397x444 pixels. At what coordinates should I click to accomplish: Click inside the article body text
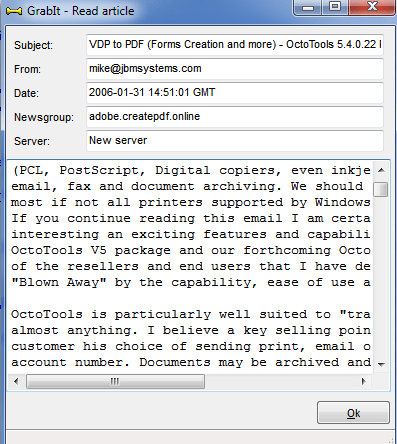coord(190,267)
